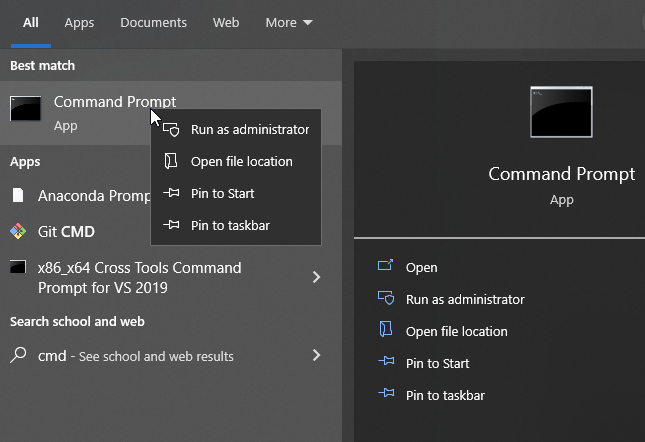
Task: Click the Git CMD app icon
Action: (x=18, y=232)
